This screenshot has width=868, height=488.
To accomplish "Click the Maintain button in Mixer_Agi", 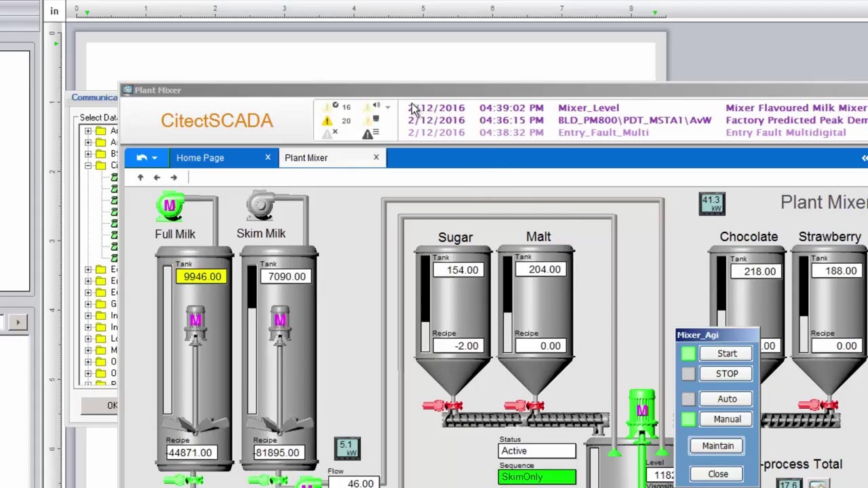I will pyautogui.click(x=717, y=446).
